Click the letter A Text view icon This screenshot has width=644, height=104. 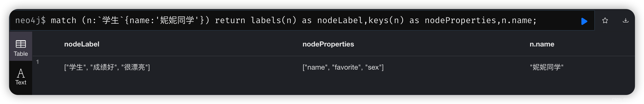pos(21,73)
